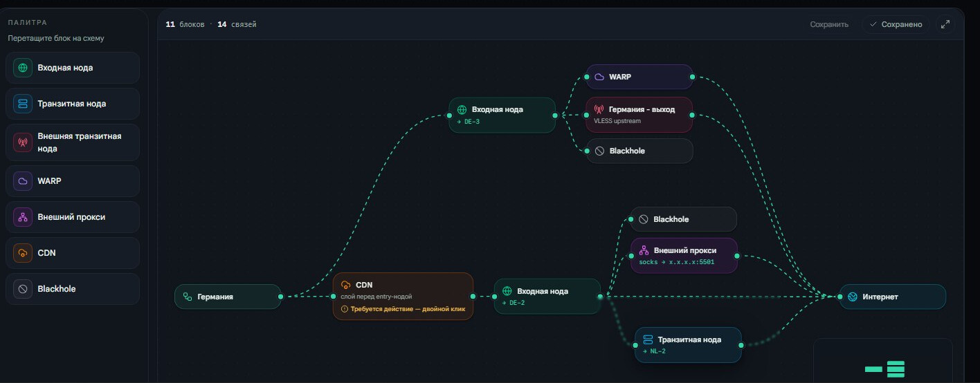Click the '11 блоков' counter text
This screenshot has height=383, width=980.
[185, 24]
